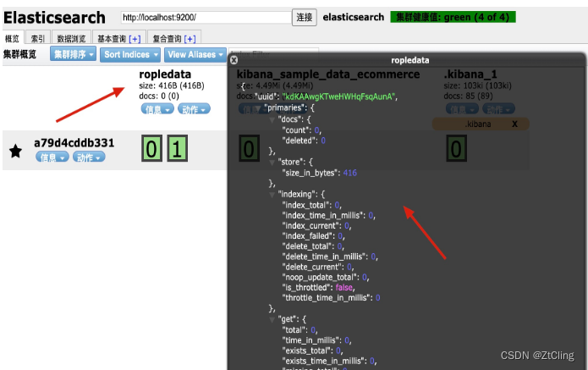Click the "noop_update_total" line
This screenshot has height=370, width=588.
tap(326, 278)
